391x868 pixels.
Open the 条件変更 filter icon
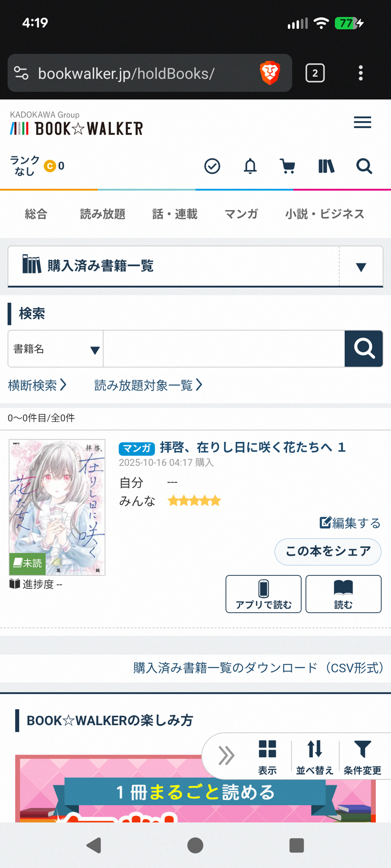pos(363,757)
